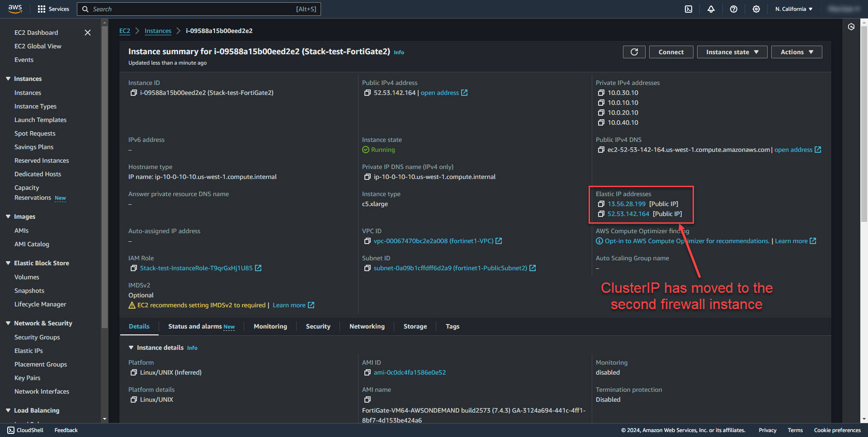Copy private IP 10.0.20.10
The image size is (868, 437).
click(601, 113)
